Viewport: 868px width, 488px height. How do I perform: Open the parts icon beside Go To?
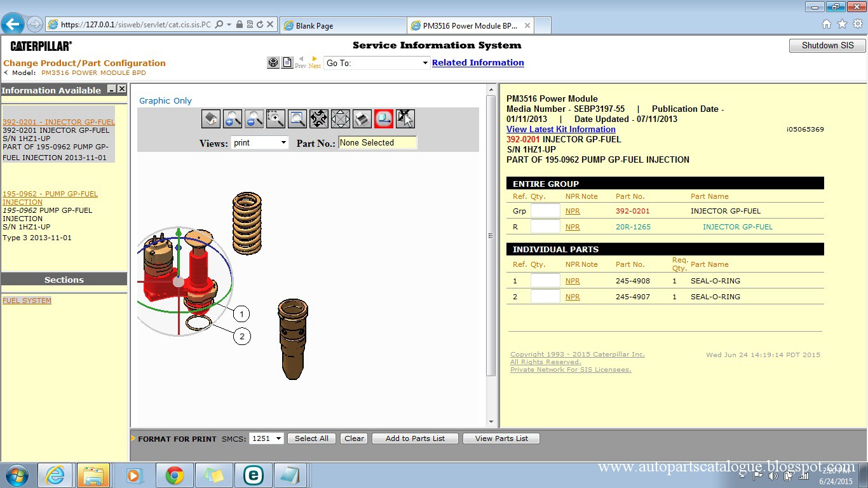[x=273, y=62]
